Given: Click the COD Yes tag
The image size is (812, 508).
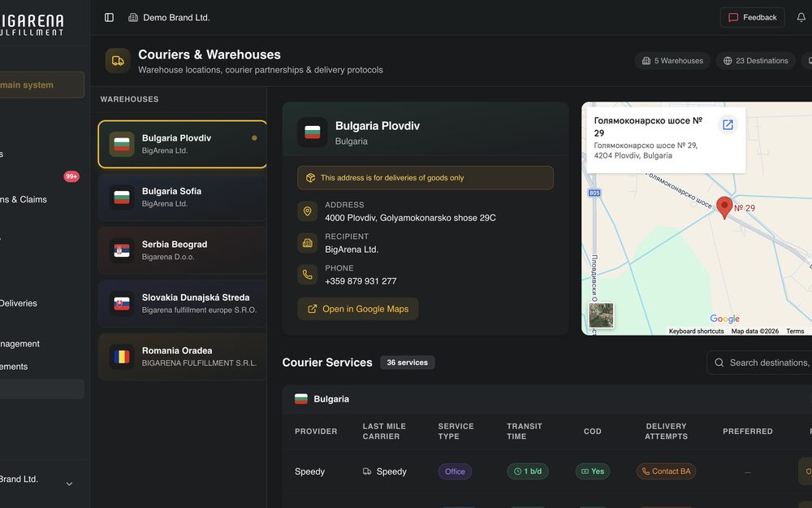Looking at the screenshot, I should (593, 471).
